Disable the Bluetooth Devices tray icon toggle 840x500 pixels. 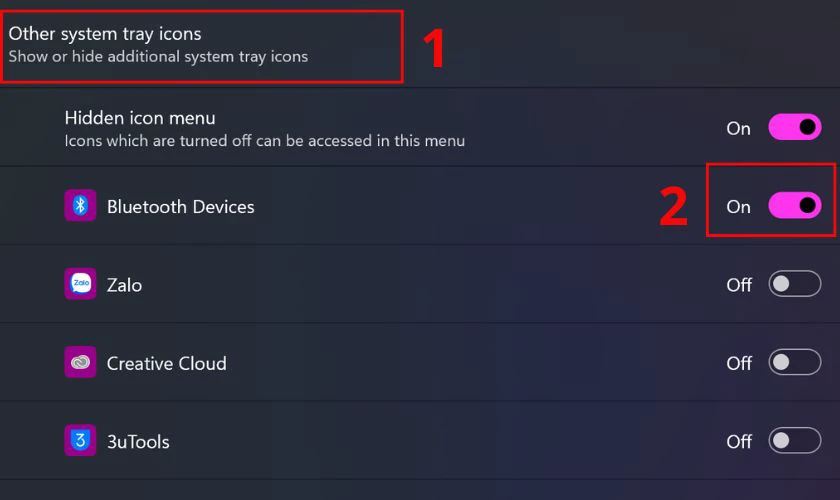[x=794, y=205]
